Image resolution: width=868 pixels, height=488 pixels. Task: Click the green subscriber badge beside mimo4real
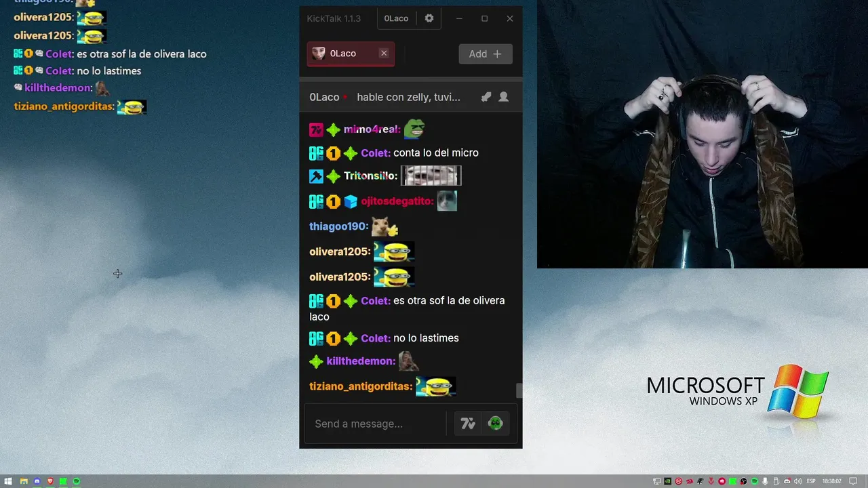click(333, 129)
